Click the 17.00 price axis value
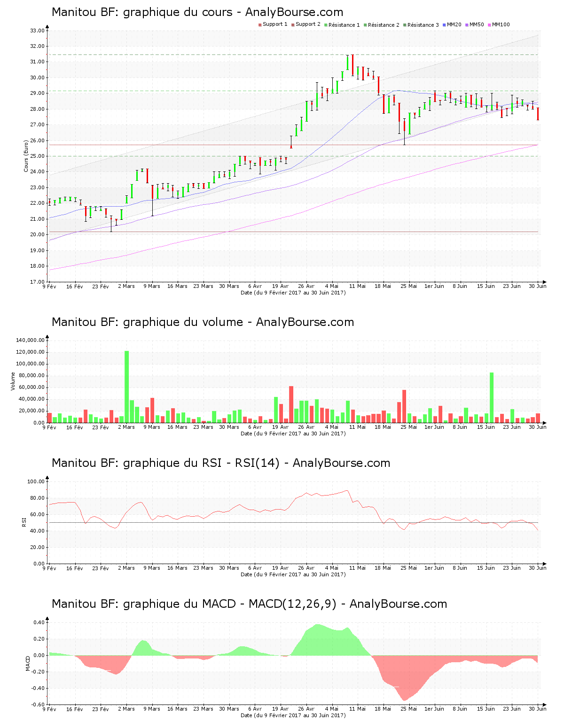 [x=37, y=282]
